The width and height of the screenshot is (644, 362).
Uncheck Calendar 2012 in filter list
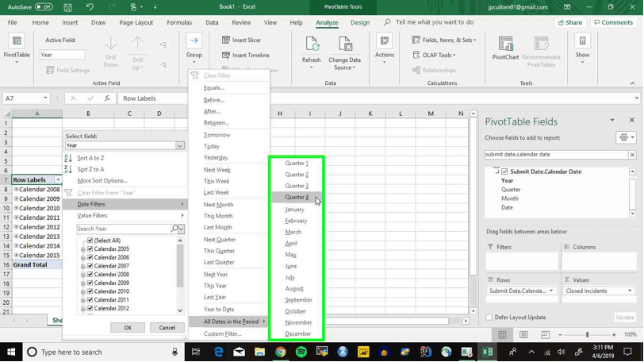[x=90, y=308]
